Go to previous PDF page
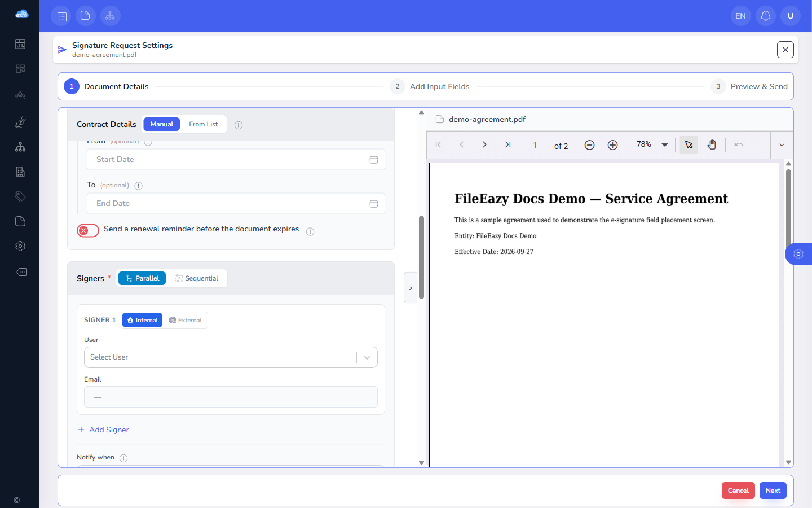Image resolution: width=812 pixels, height=508 pixels. pyautogui.click(x=461, y=144)
